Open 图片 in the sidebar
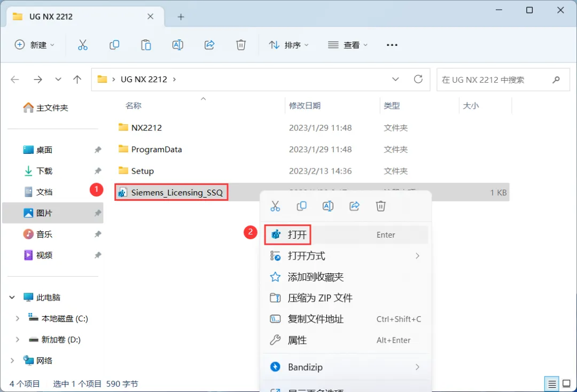 tap(52, 213)
